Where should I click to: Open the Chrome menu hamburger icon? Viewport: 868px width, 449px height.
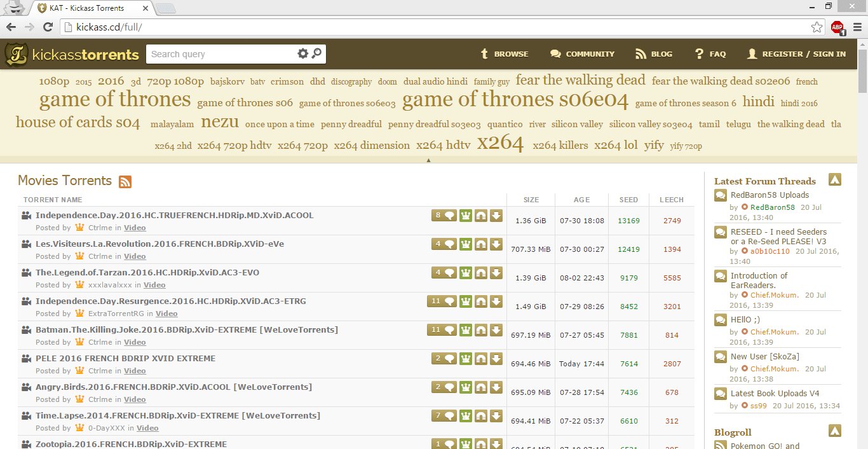[856, 27]
